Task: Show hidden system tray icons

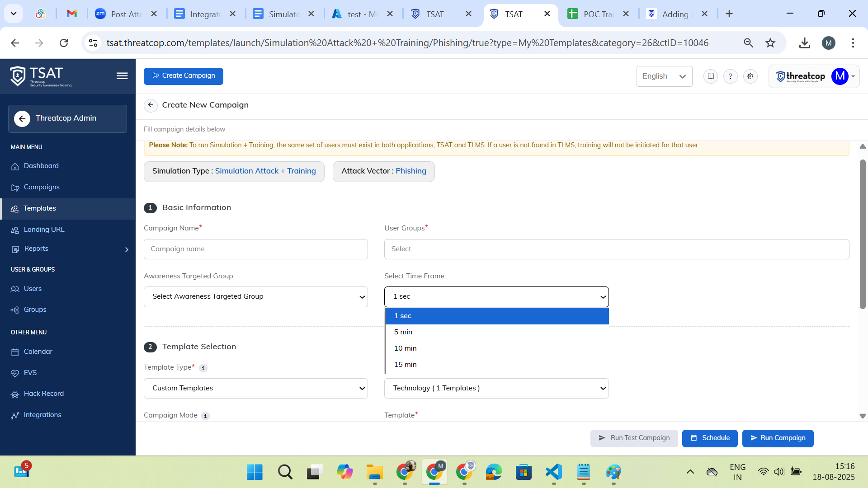Action: (x=690, y=472)
